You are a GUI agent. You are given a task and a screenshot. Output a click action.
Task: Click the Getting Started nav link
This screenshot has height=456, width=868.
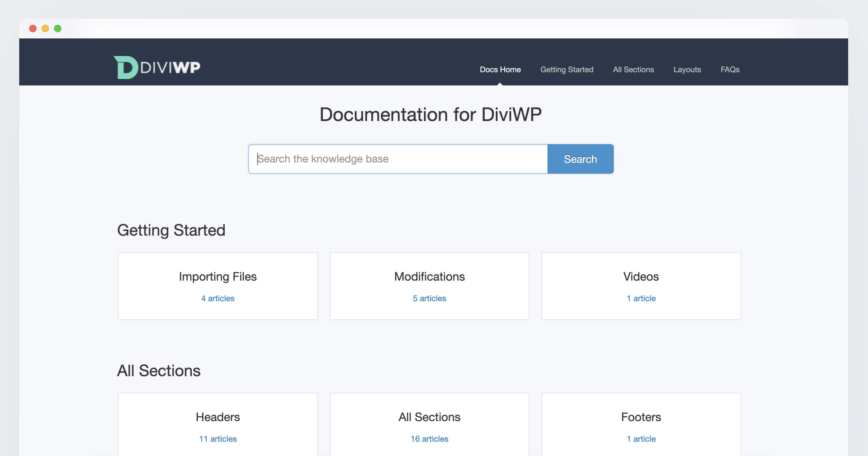point(567,69)
